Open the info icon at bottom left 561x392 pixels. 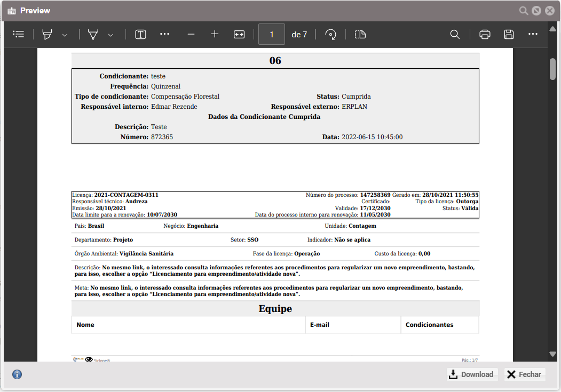(17, 374)
